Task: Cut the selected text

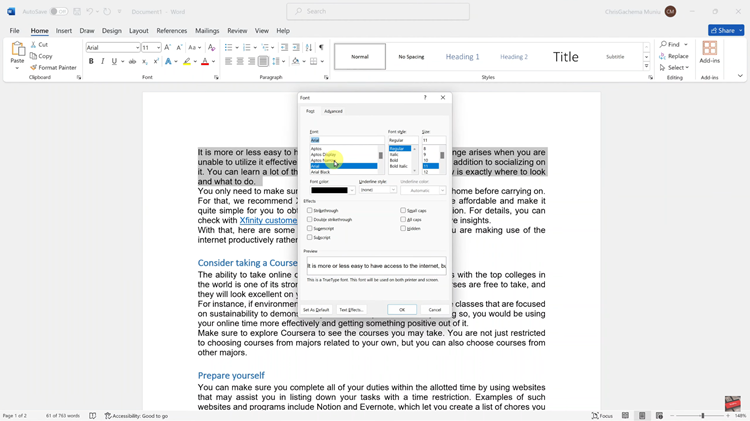Action: (x=39, y=44)
